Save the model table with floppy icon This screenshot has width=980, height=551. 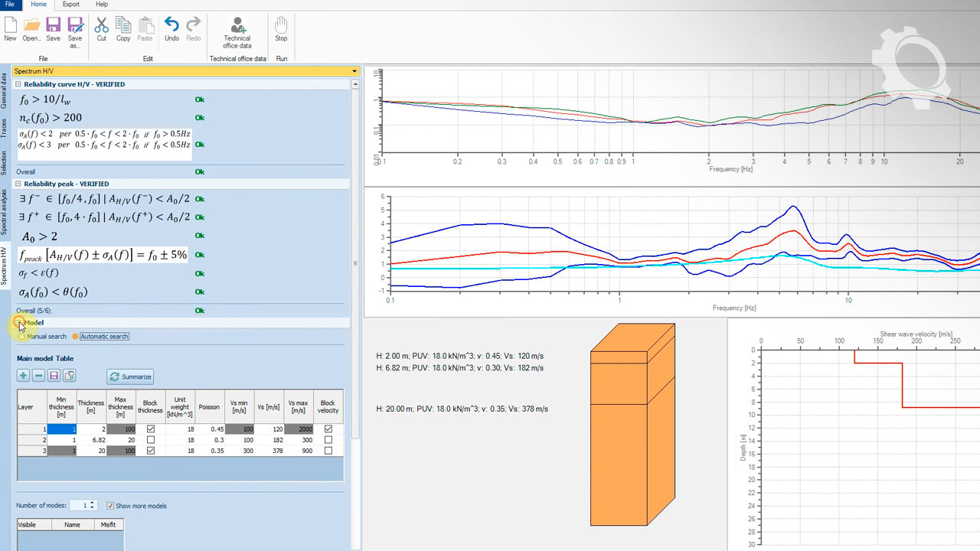pos(54,376)
